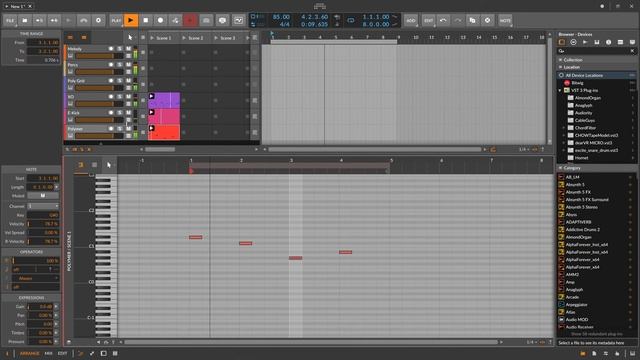Open the save/disk icon tab in Browser

tap(597, 42)
